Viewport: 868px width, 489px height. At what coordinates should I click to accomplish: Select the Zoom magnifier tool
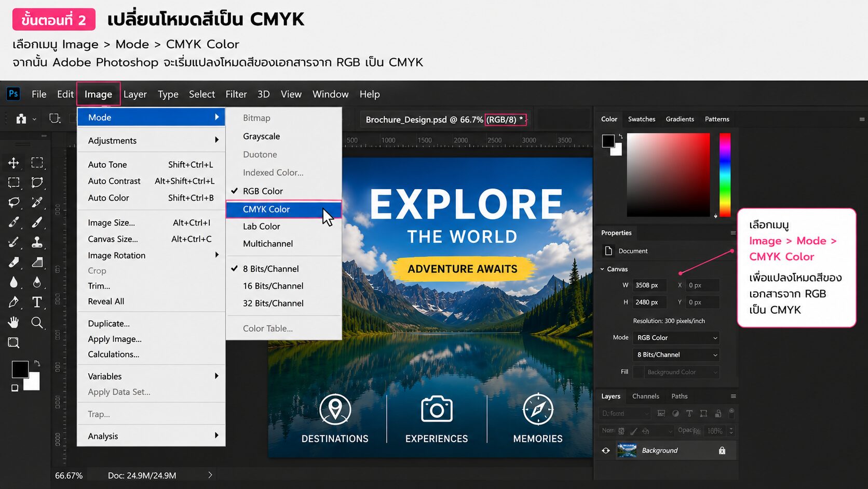[37, 322]
